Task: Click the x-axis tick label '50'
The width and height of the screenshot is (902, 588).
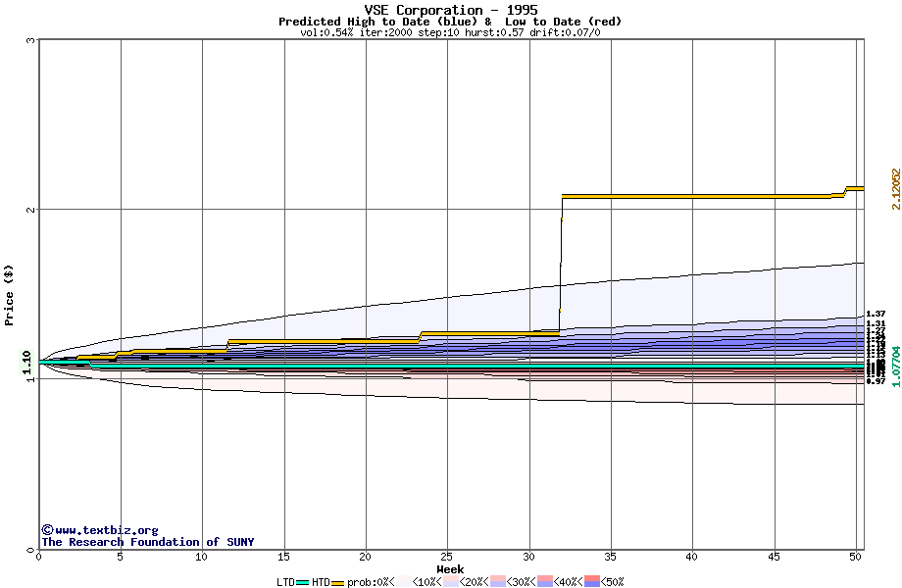Action: pos(856,557)
